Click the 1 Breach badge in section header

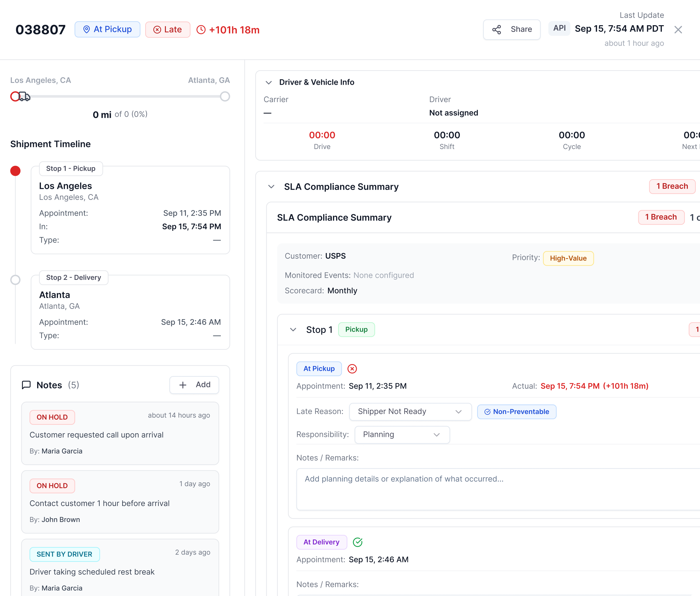672,186
